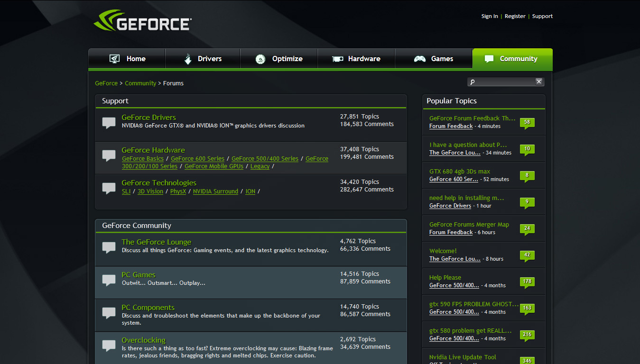
Task: Open the PC Components forum
Action: [x=148, y=307]
